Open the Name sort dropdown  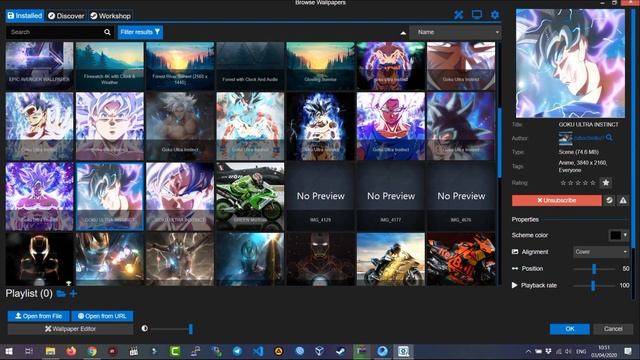coord(456,32)
